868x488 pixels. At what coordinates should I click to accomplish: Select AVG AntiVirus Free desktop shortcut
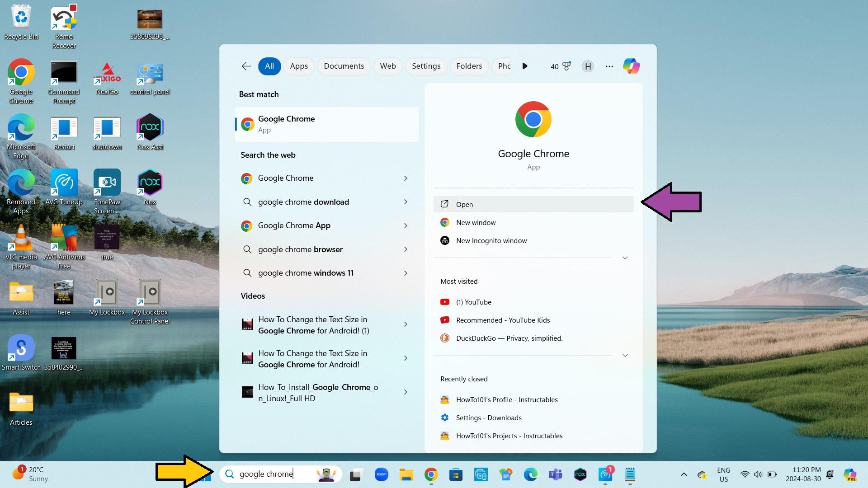64,247
